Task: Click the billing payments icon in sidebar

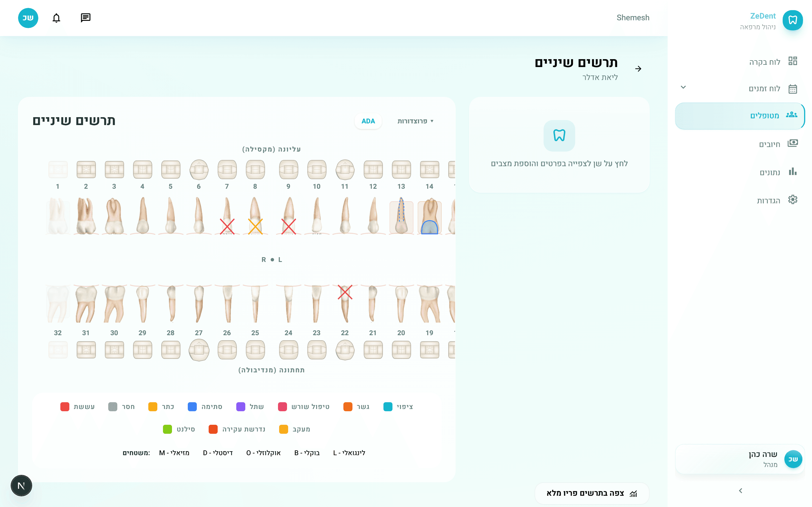Action: coord(793,144)
